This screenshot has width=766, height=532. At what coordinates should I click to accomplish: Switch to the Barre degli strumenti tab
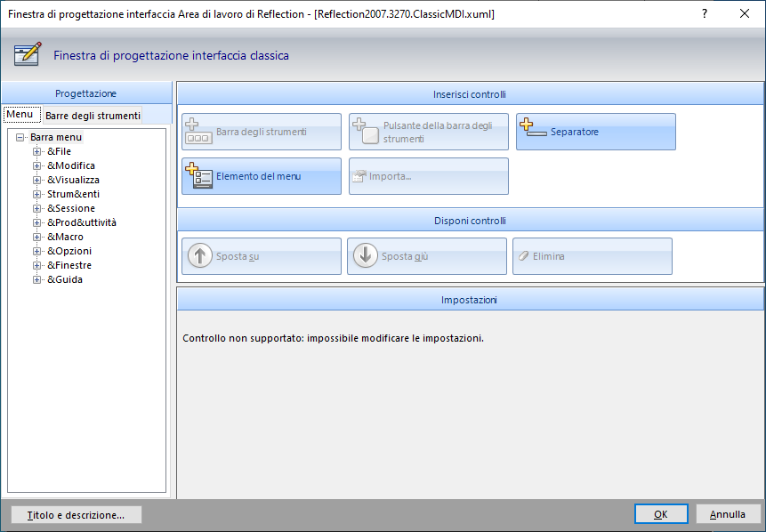93,116
